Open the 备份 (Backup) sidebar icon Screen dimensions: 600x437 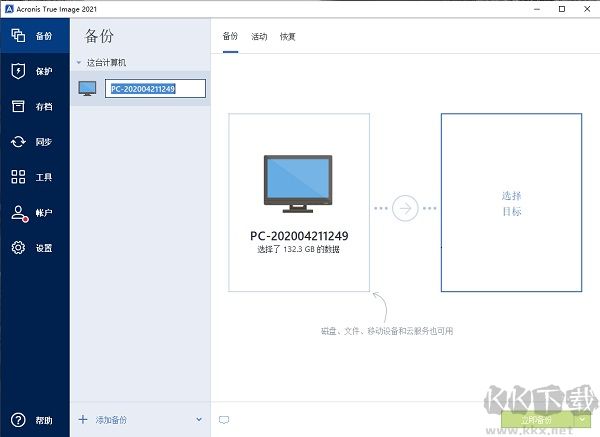[x=18, y=36]
